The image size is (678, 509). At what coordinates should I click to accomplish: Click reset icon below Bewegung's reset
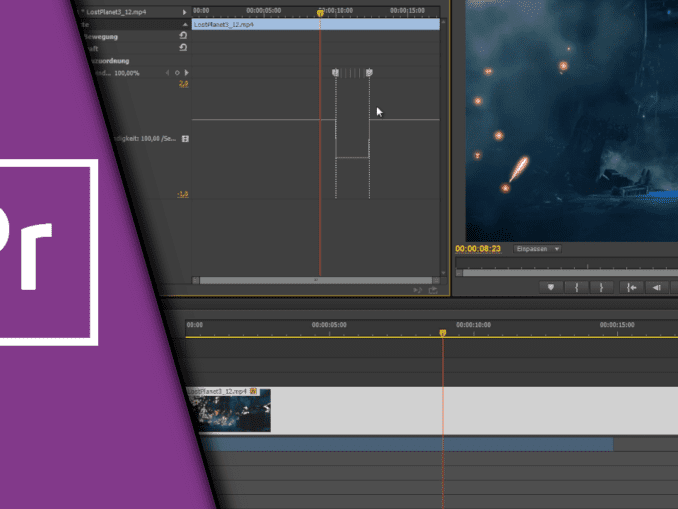[183, 48]
